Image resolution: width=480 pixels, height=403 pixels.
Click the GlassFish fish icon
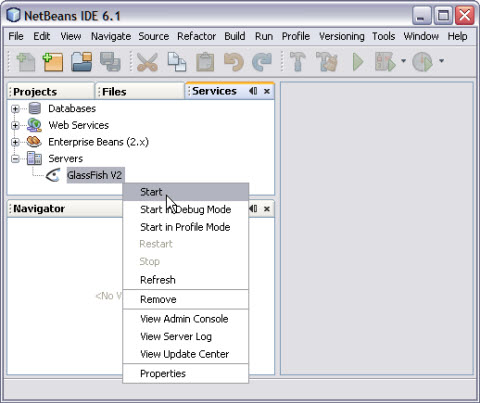53,175
